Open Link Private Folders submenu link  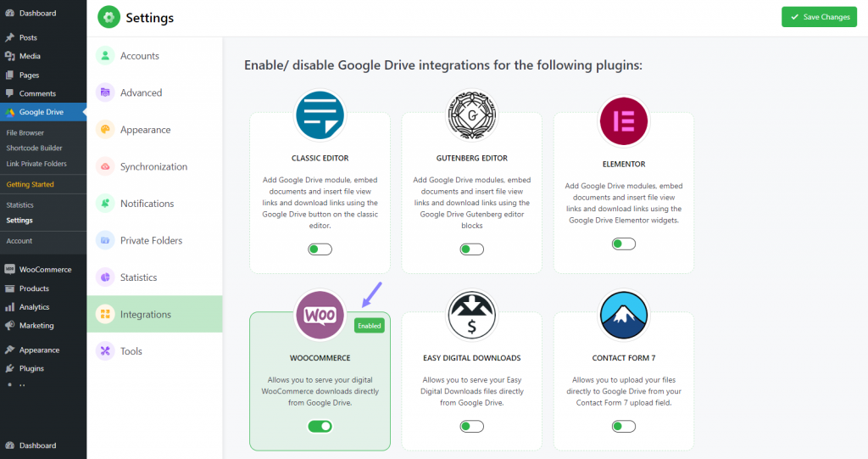click(36, 164)
